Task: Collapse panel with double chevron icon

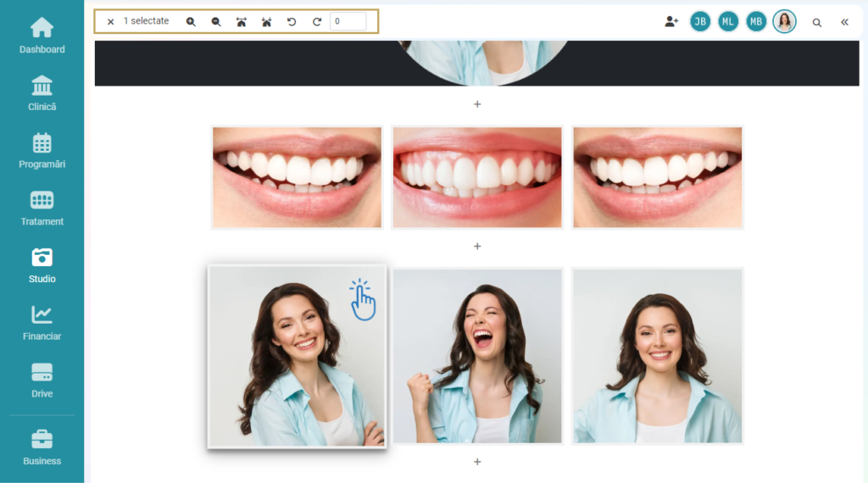Action: pyautogui.click(x=844, y=23)
